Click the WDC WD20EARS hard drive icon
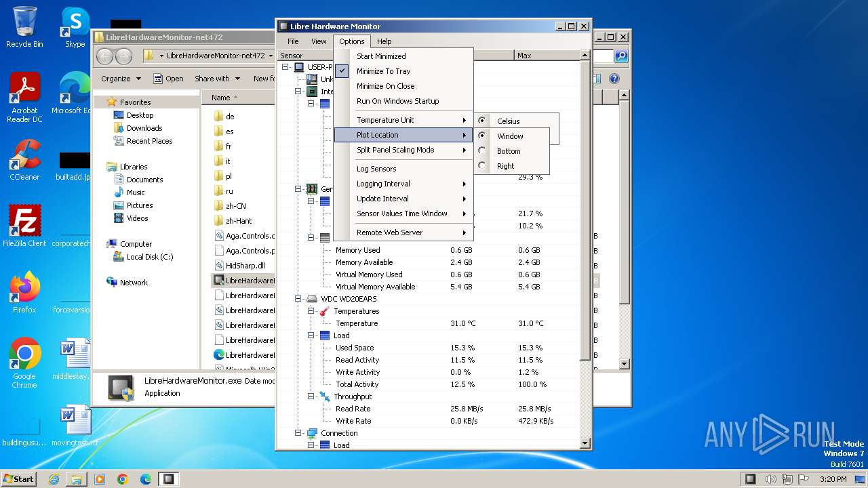Viewport: 868px width, 488px height. click(312, 299)
